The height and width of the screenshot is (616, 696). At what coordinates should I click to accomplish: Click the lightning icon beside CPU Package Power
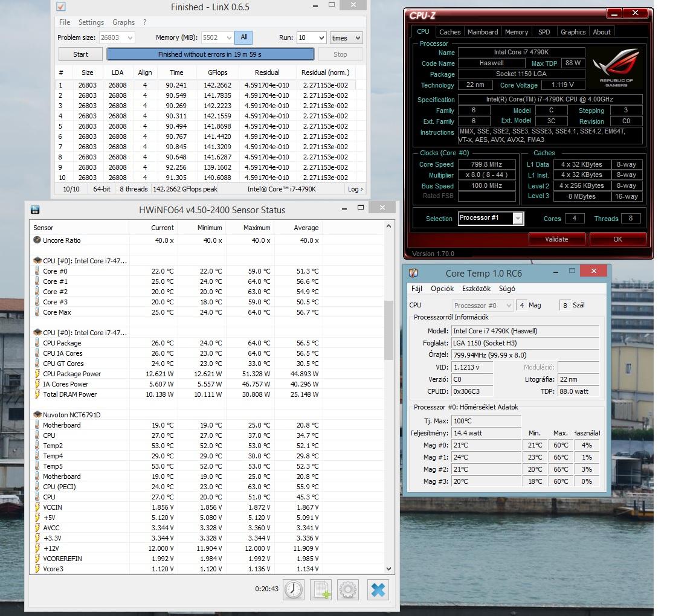[37, 374]
